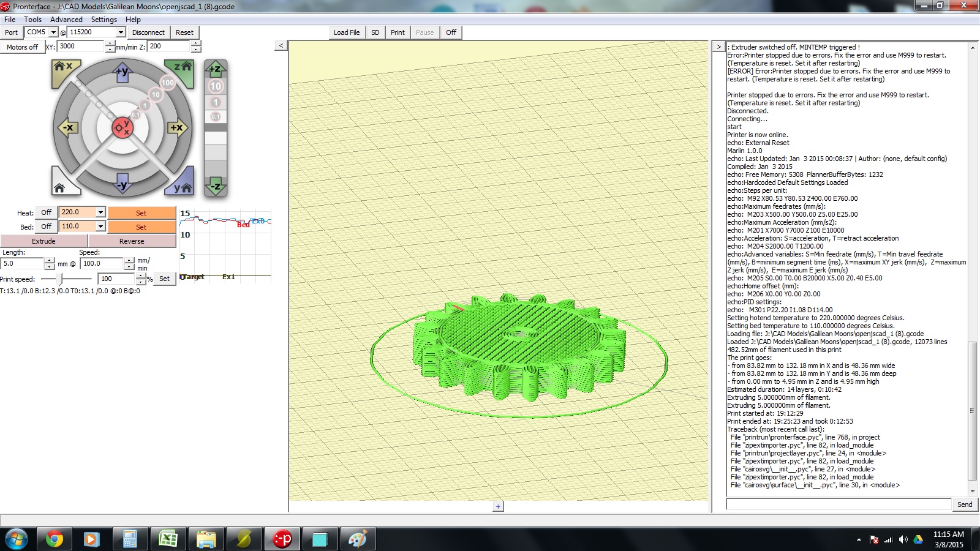This screenshot has height=551, width=980.
Task: Open the Tools menu
Action: 33,20
